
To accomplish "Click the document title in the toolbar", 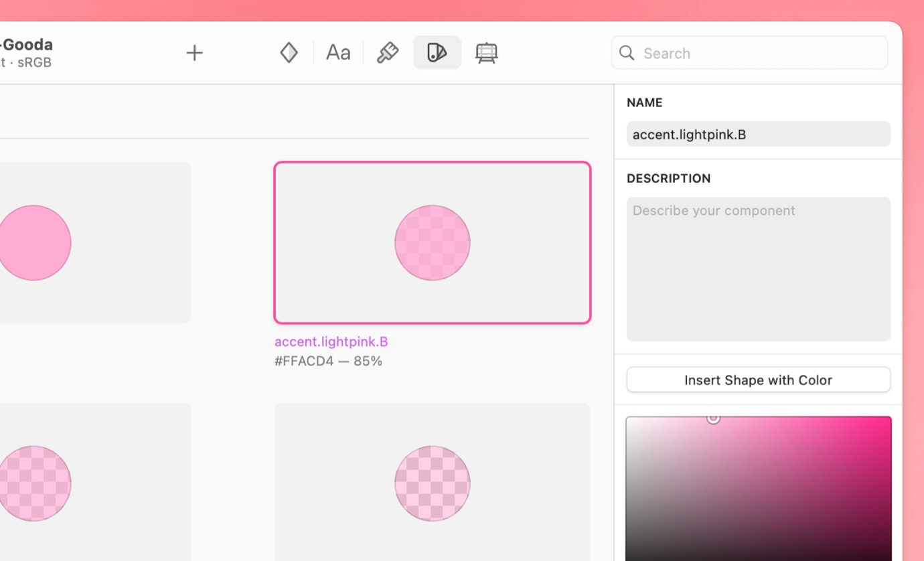I will point(27,45).
